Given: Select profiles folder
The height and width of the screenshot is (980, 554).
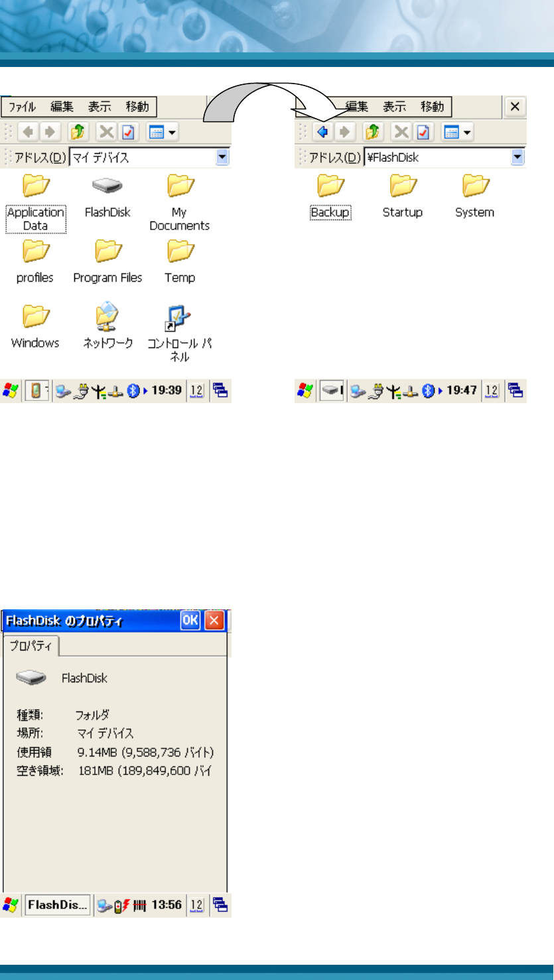Looking at the screenshot, I should (x=35, y=262).
